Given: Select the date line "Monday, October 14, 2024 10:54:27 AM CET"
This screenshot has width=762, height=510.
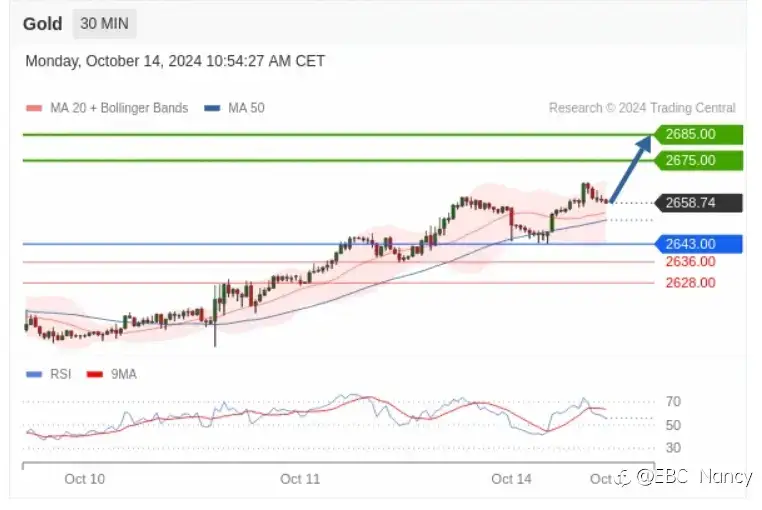Looking at the screenshot, I should (175, 61).
